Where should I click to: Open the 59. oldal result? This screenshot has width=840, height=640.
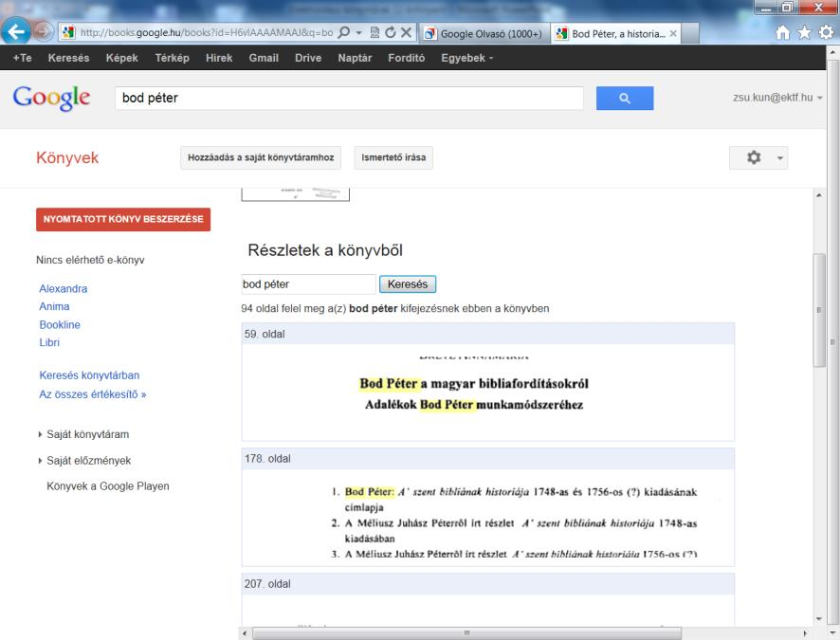[x=265, y=334]
